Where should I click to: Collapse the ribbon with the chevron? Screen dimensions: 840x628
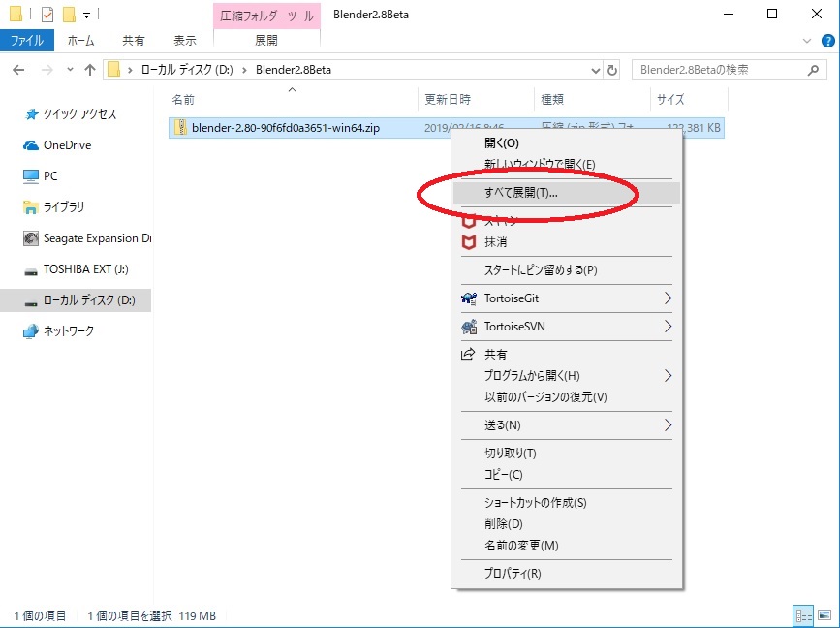point(807,41)
